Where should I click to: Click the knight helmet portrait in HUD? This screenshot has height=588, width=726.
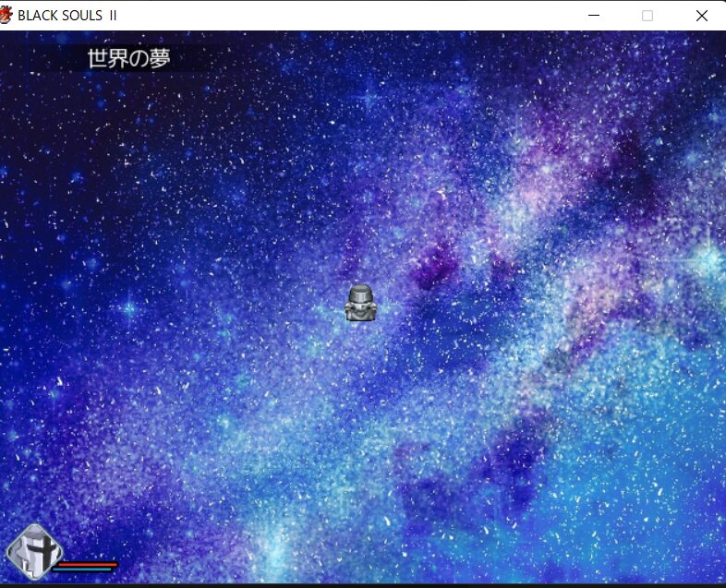tap(34, 552)
